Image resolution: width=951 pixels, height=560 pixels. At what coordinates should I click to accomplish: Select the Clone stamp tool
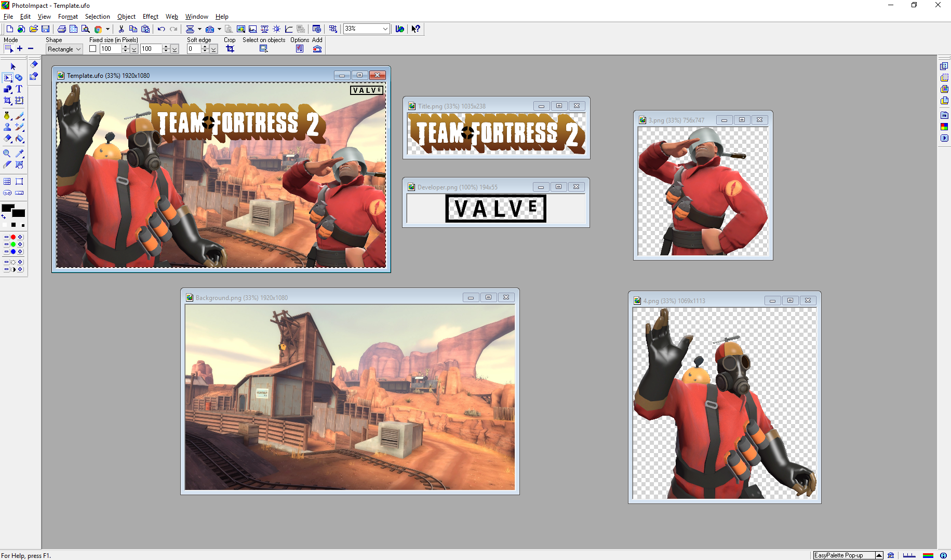8,127
